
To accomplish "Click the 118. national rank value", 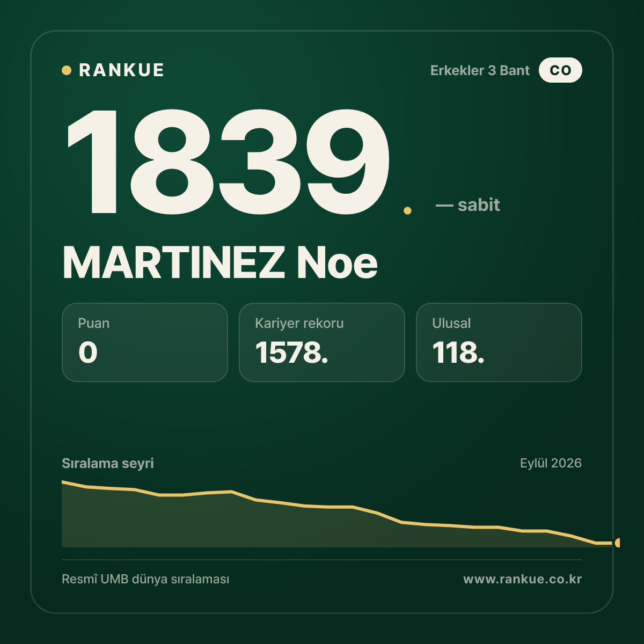I will 458,353.
